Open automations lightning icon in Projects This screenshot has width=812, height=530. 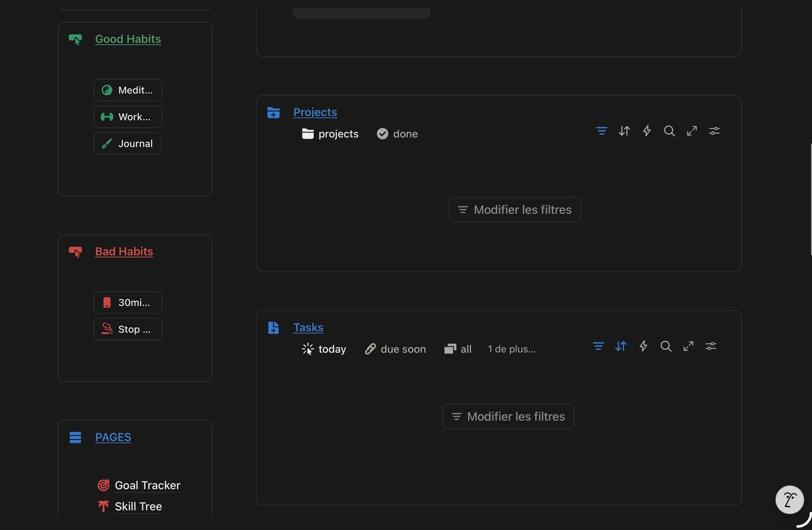647,131
